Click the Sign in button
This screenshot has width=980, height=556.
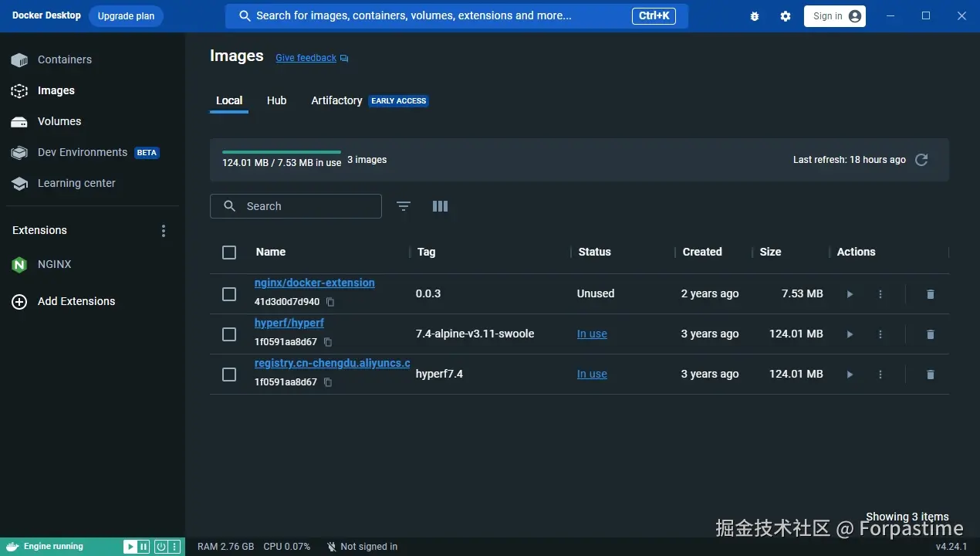835,16
